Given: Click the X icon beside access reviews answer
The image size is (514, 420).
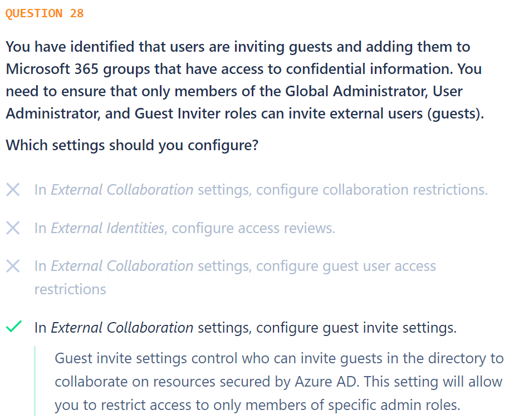Looking at the screenshot, I should (13, 228).
